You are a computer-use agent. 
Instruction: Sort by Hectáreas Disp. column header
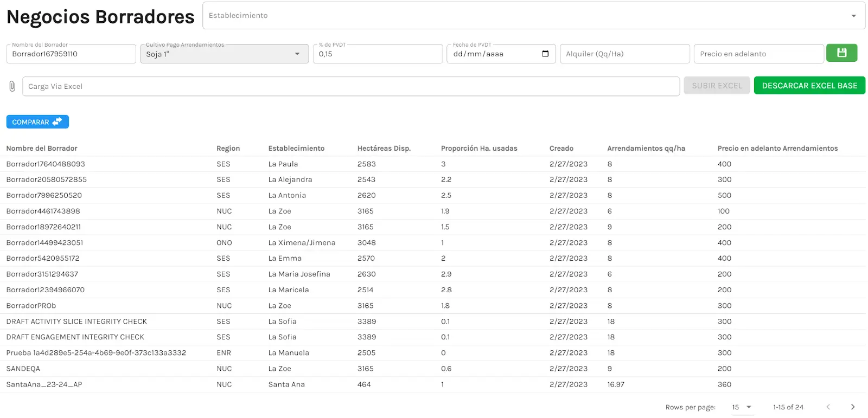384,149
